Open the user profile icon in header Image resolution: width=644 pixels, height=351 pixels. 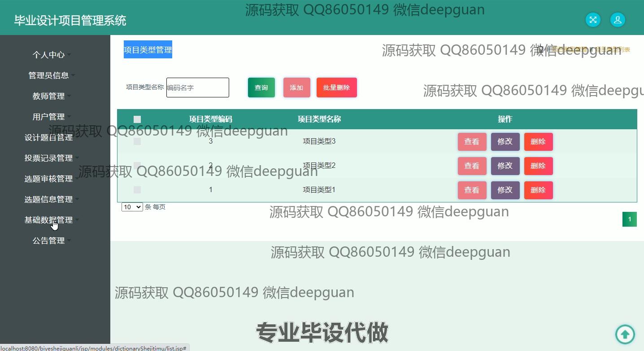618,20
